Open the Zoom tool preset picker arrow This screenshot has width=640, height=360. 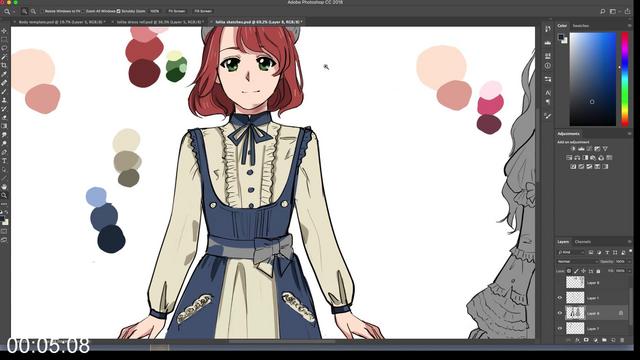13,11
